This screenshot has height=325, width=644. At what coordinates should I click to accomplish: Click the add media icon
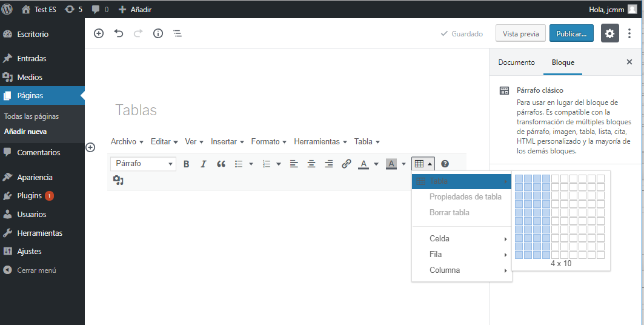[x=118, y=180]
